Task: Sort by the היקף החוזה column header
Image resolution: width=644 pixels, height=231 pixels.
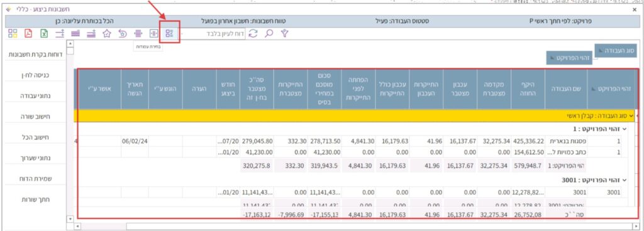Action: click(528, 89)
